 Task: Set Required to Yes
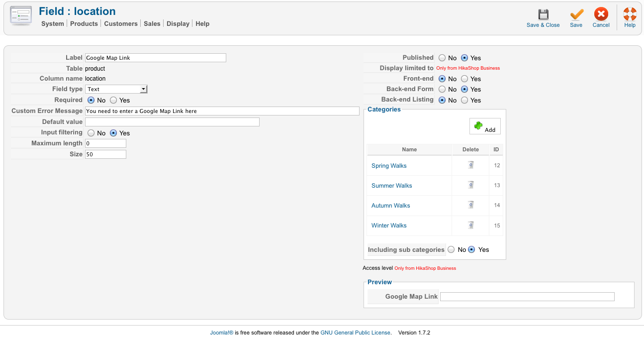tap(113, 100)
